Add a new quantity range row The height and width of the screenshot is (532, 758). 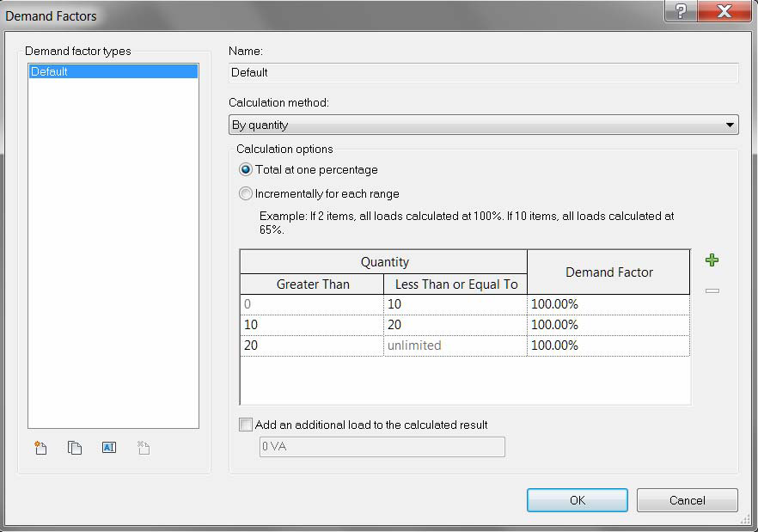click(x=712, y=260)
